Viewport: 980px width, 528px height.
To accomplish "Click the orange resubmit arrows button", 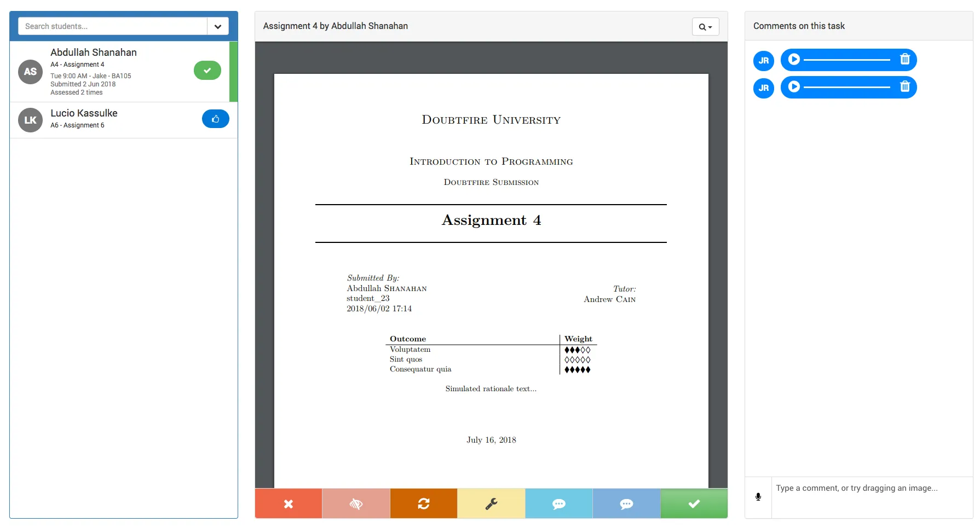I will [424, 503].
